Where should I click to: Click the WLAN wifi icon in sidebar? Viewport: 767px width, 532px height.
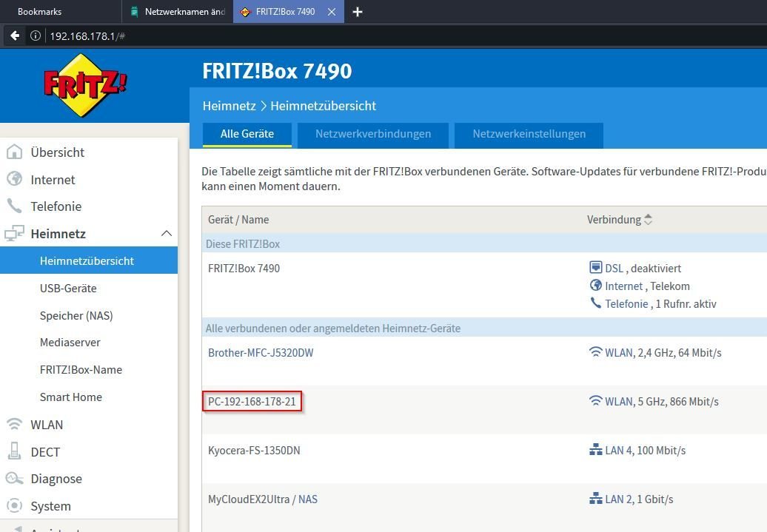14,424
